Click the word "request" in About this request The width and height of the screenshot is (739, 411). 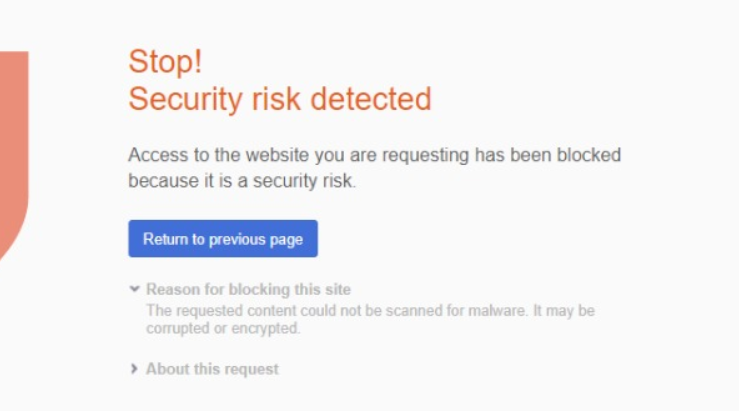(254, 369)
